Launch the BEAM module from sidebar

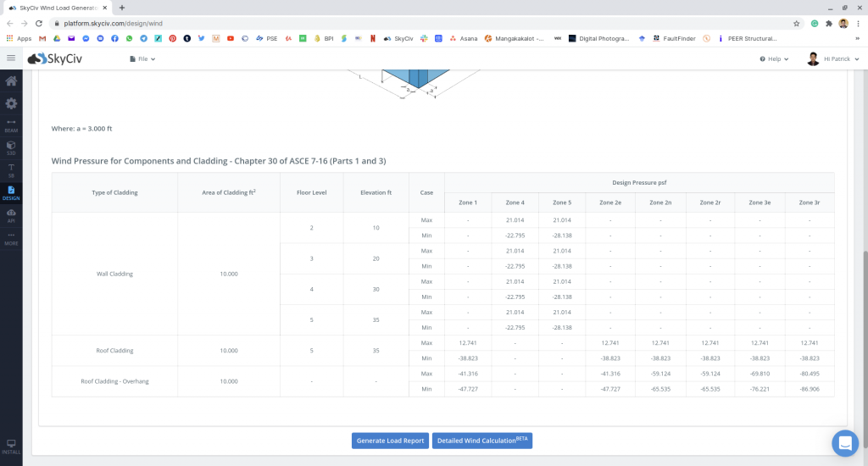pyautogui.click(x=11, y=125)
